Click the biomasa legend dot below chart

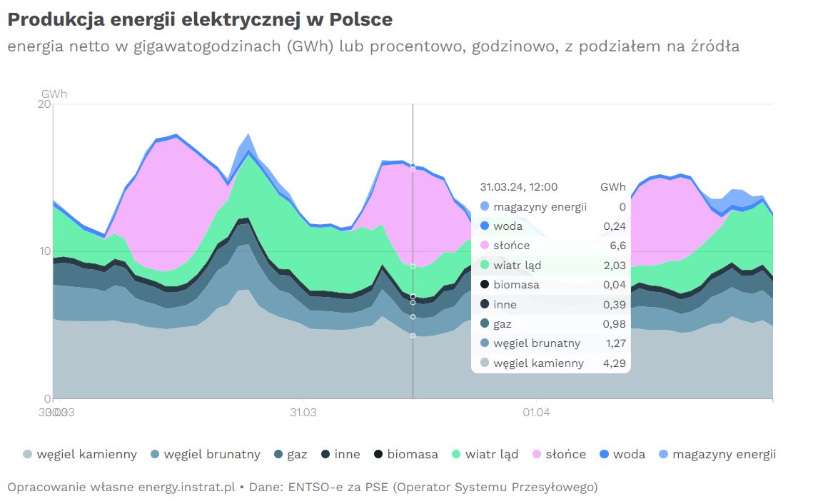379,454
